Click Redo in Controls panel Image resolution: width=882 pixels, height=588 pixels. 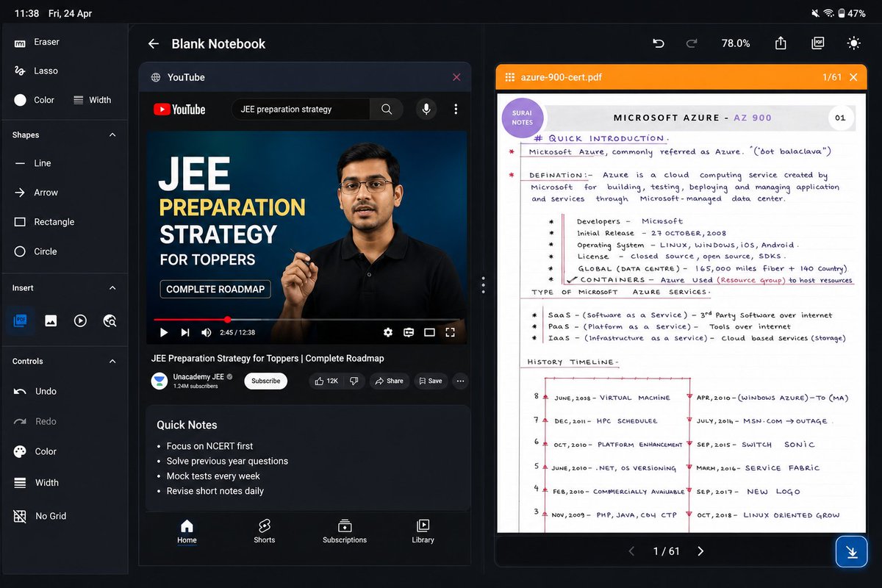[35, 421]
